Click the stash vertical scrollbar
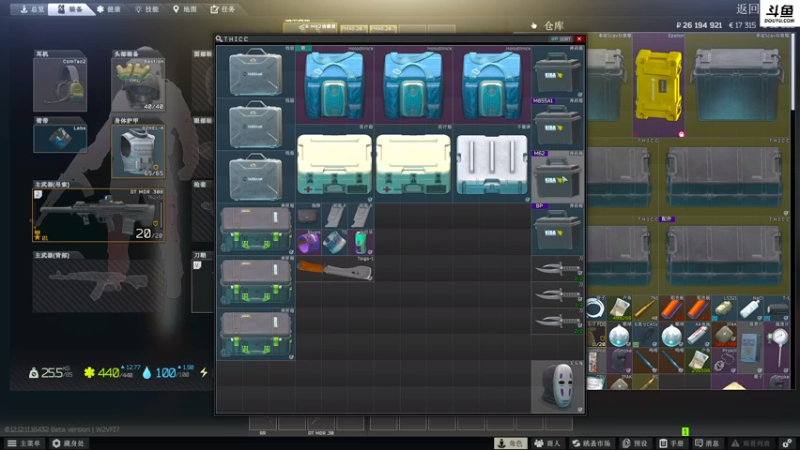 coord(792,71)
